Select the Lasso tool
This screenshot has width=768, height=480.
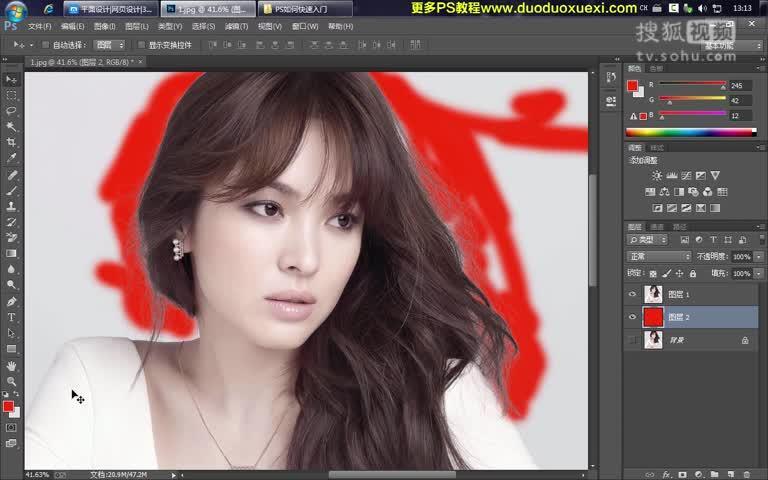(11, 111)
